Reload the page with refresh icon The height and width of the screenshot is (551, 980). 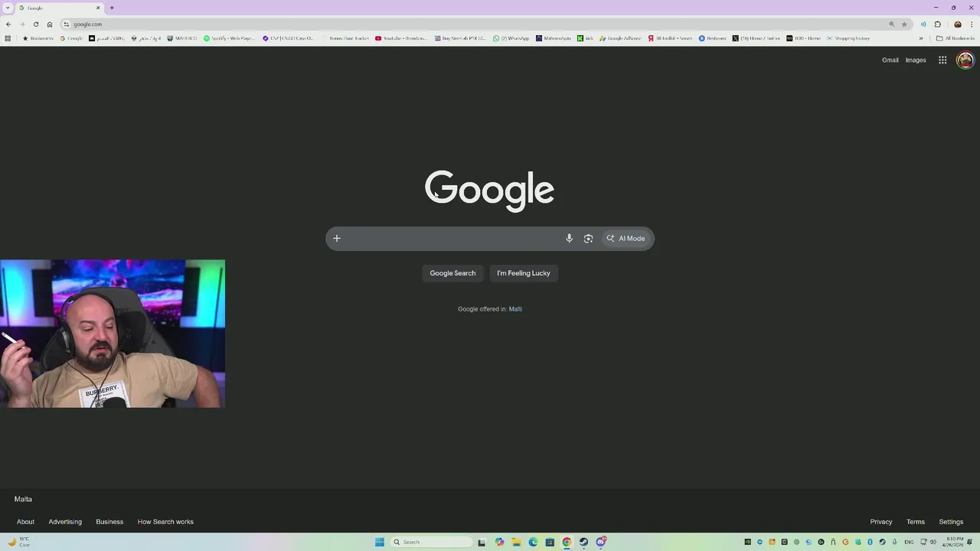[x=36, y=24]
